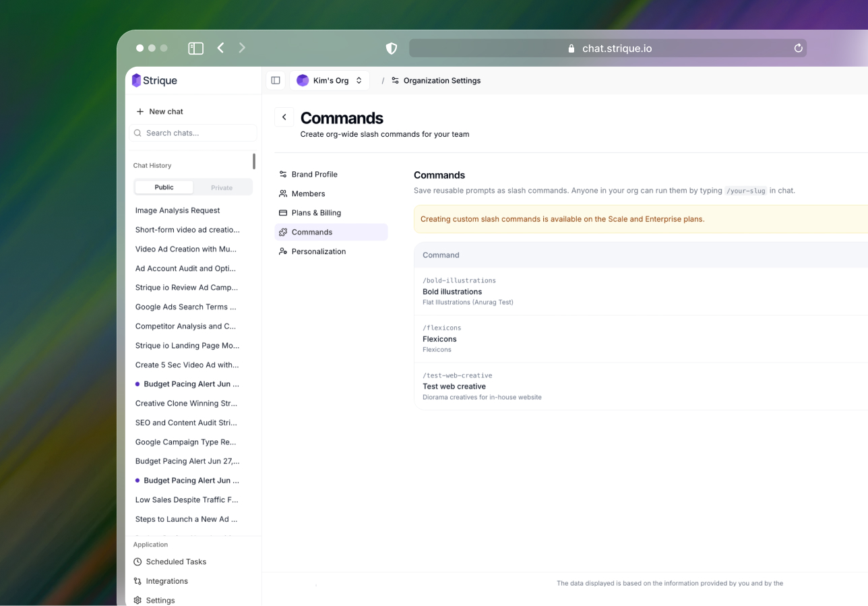The width and height of the screenshot is (868, 606).
Task: Open Integrations page
Action: click(x=160, y=581)
